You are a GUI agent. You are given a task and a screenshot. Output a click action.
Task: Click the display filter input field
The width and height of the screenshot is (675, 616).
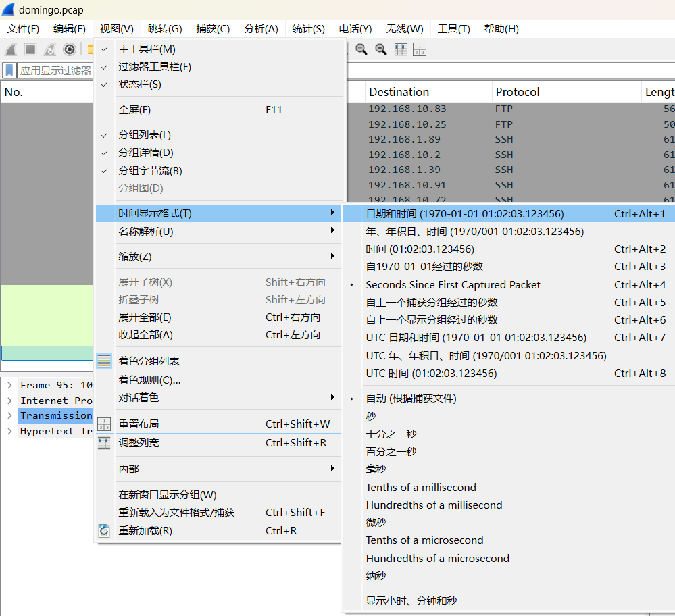click(x=55, y=70)
